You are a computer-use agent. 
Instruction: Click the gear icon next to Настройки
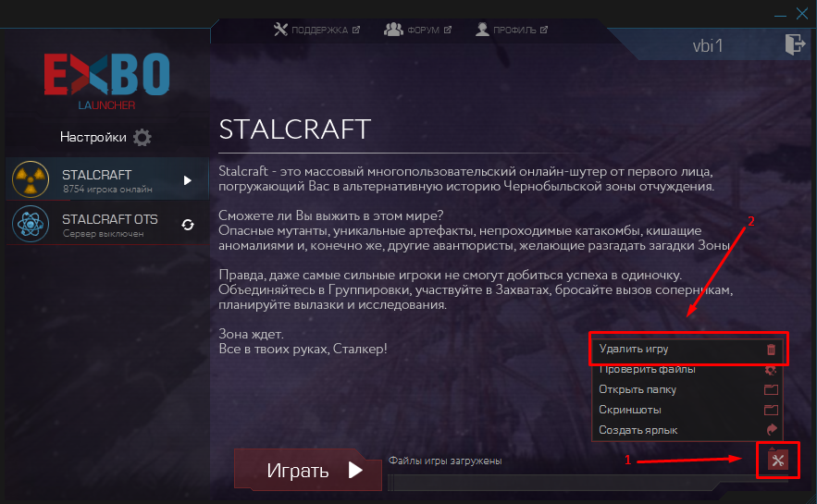142,138
